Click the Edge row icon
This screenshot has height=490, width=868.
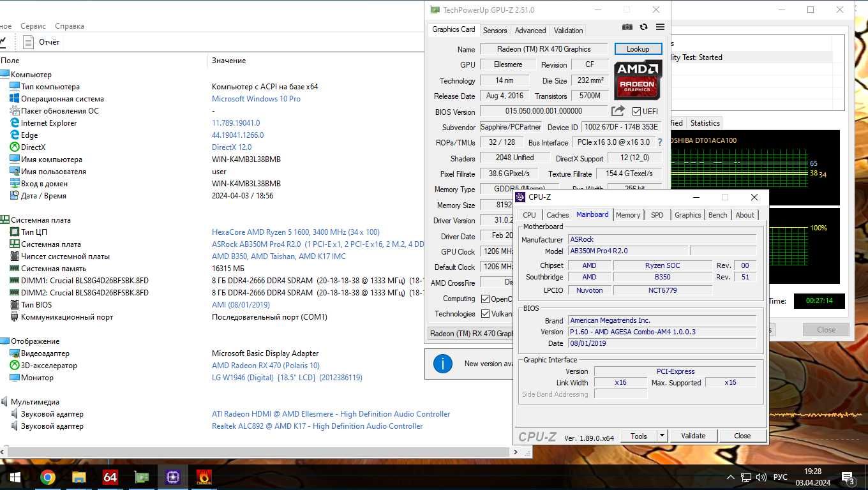(15, 135)
